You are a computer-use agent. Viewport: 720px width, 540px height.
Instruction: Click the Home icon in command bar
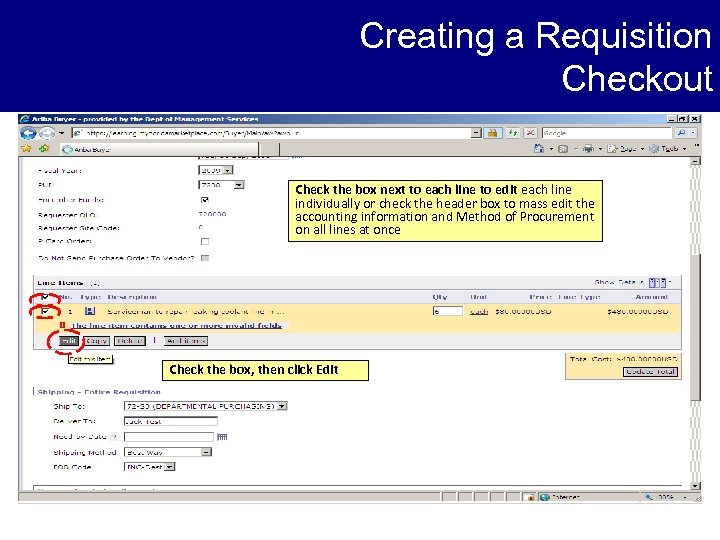click(539, 148)
